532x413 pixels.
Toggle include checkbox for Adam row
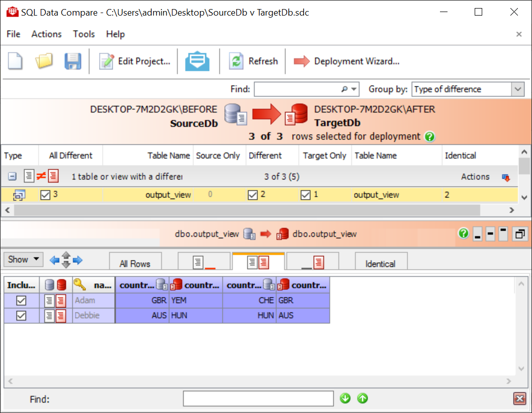(22, 301)
